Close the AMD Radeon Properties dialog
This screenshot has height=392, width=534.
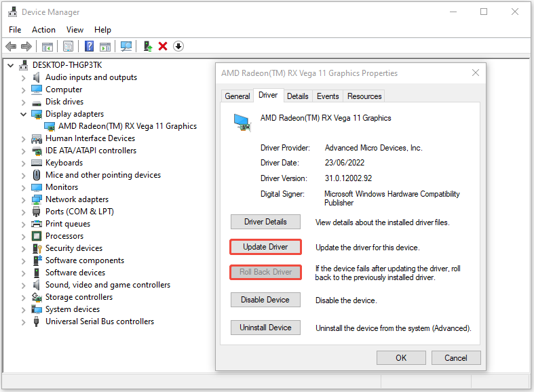476,73
